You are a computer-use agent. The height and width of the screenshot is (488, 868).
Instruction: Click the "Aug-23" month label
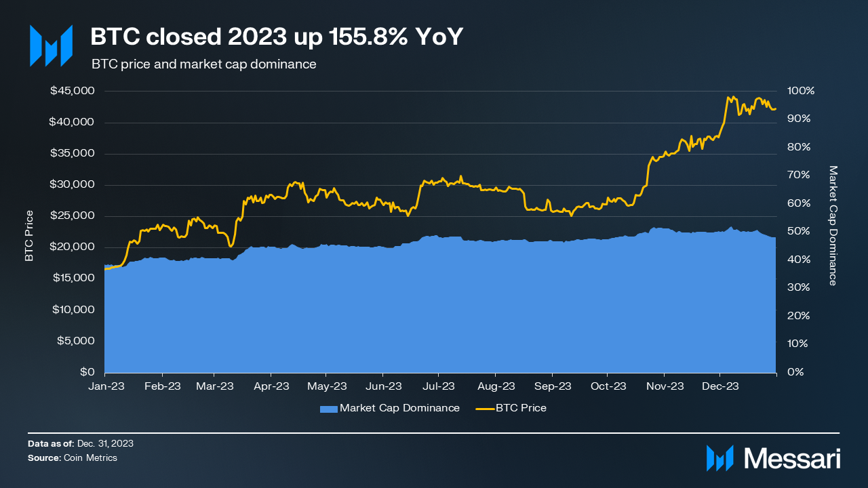click(496, 386)
